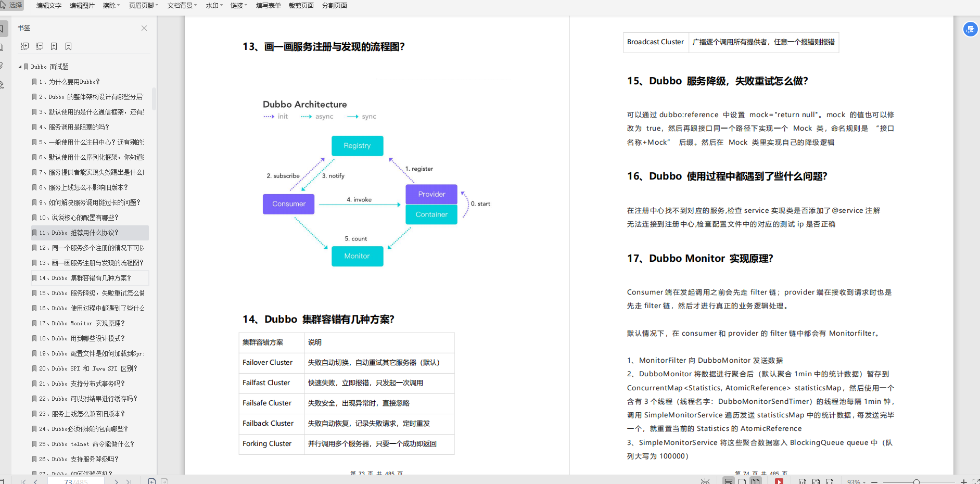Open the page thumbnails sidebar icon
This screenshot has height=484, width=980.
[x=2, y=47]
